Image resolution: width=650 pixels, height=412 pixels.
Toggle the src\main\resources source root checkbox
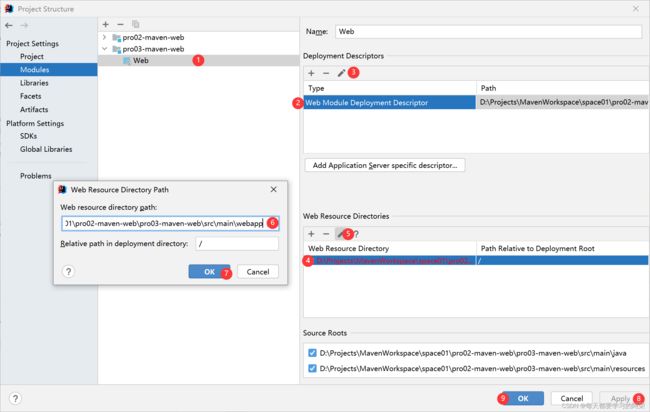[312, 368]
